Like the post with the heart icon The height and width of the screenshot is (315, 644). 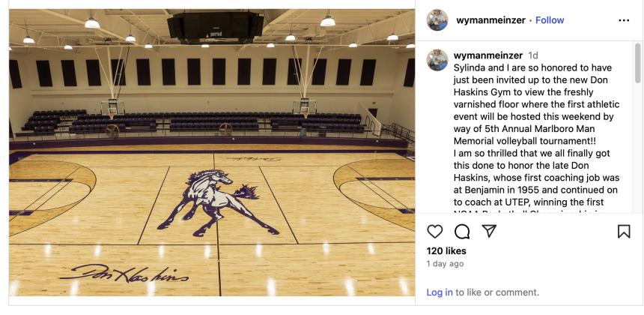(x=434, y=232)
